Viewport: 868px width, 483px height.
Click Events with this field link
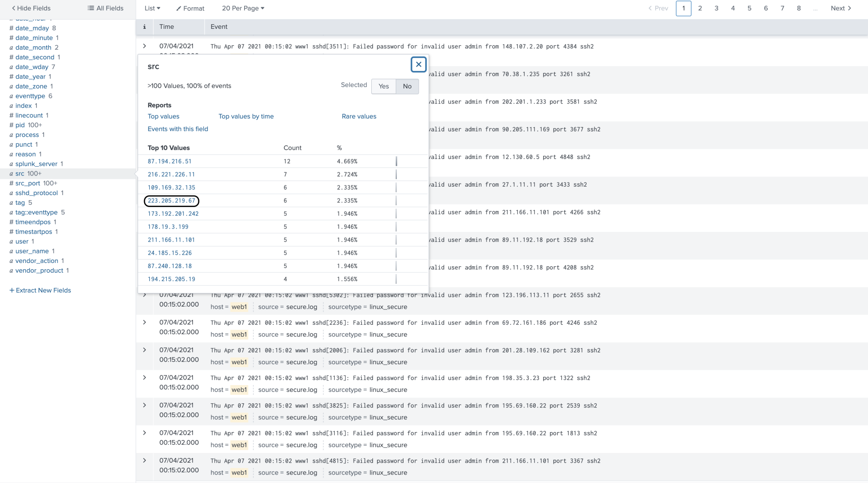tap(178, 129)
